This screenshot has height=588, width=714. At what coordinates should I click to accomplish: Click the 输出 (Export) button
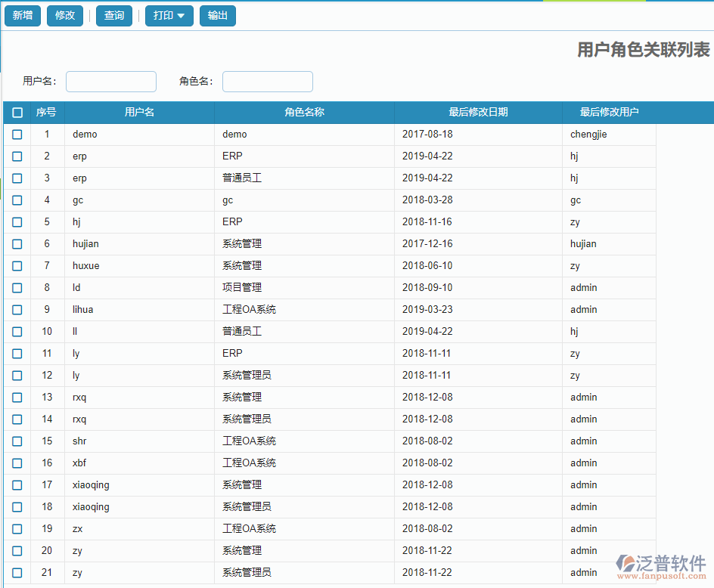click(x=217, y=15)
